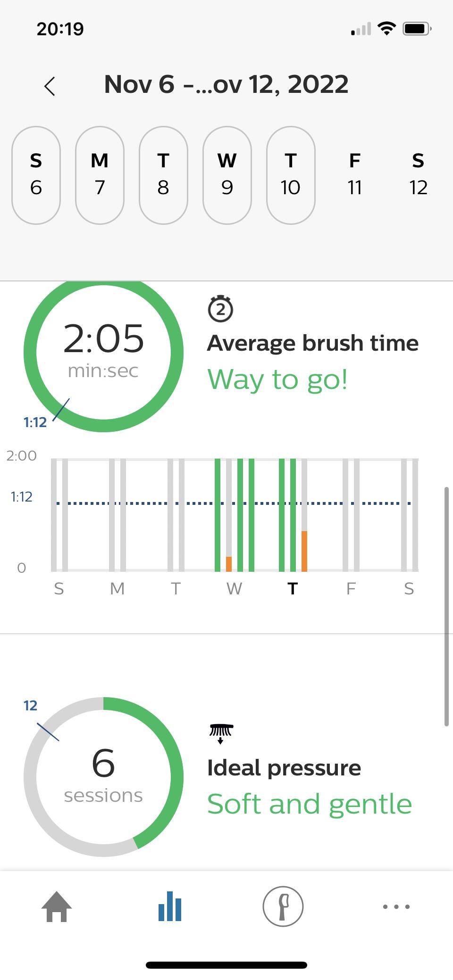Open the Home tab icon
This screenshot has height=980, width=453.
click(x=57, y=906)
